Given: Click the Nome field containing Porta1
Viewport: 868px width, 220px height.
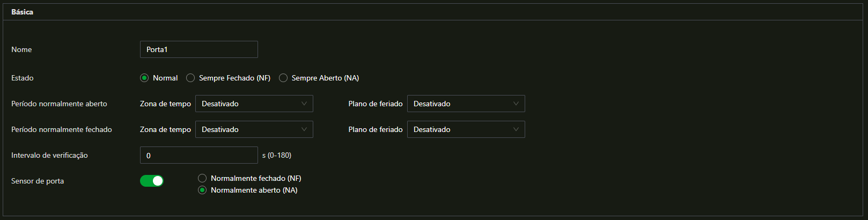Looking at the screenshot, I should (x=198, y=49).
